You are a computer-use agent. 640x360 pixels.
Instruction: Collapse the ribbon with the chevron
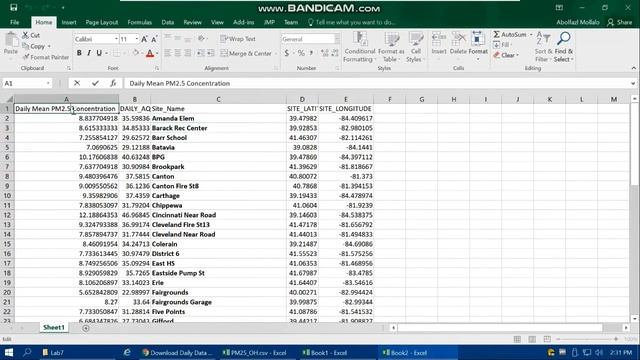tap(633, 68)
